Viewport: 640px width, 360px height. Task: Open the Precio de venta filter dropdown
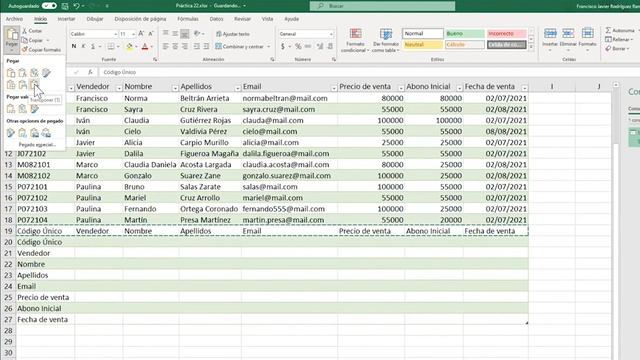[x=401, y=87]
